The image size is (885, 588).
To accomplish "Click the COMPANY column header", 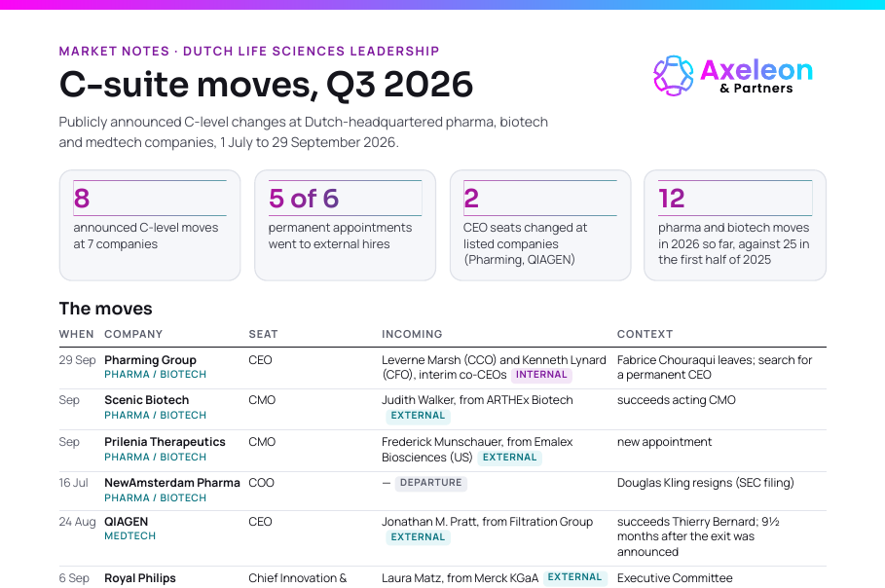I will pos(133,334).
